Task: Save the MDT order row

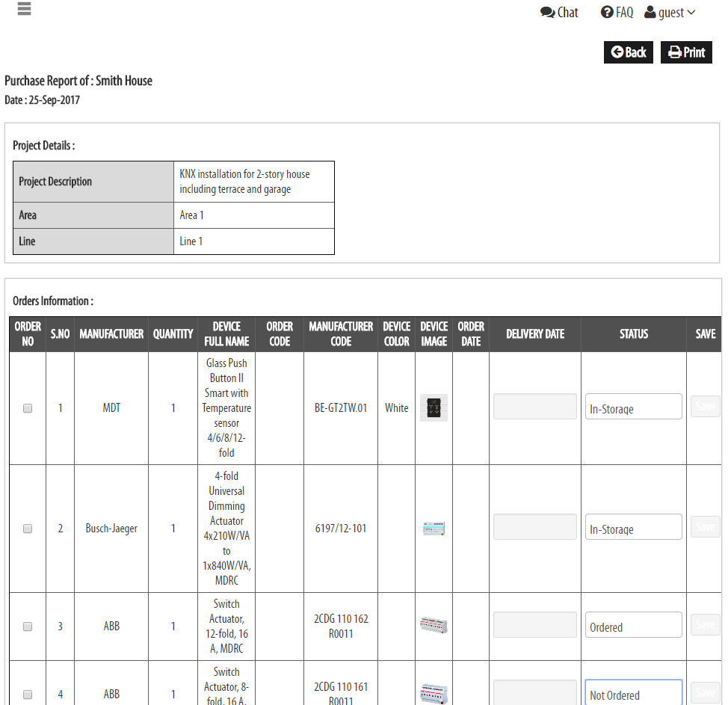Action: point(706,407)
